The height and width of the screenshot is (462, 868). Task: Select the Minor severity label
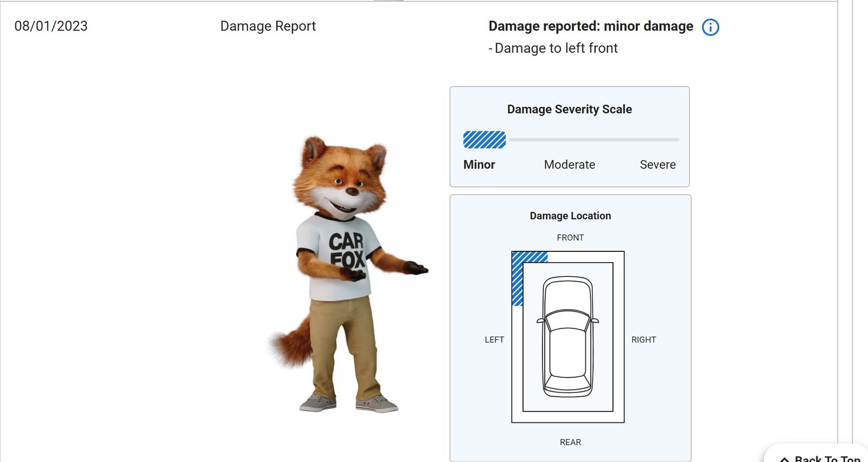[479, 164]
